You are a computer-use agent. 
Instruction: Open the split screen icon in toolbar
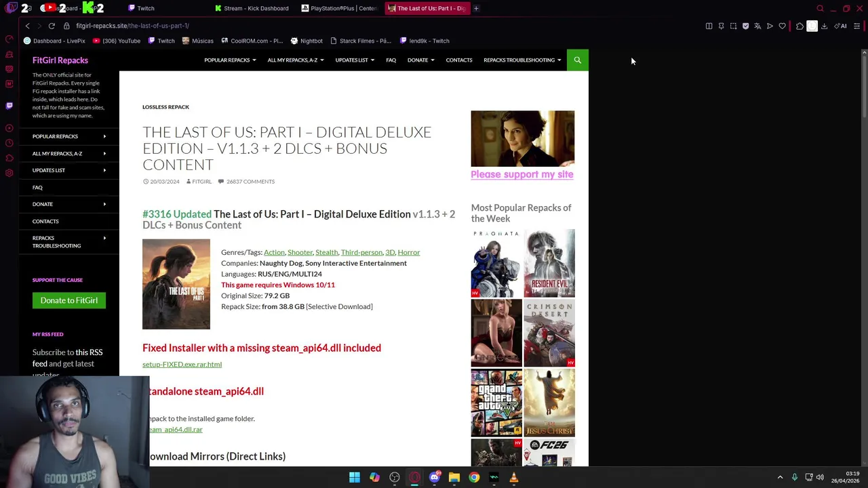pyautogui.click(x=709, y=26)
